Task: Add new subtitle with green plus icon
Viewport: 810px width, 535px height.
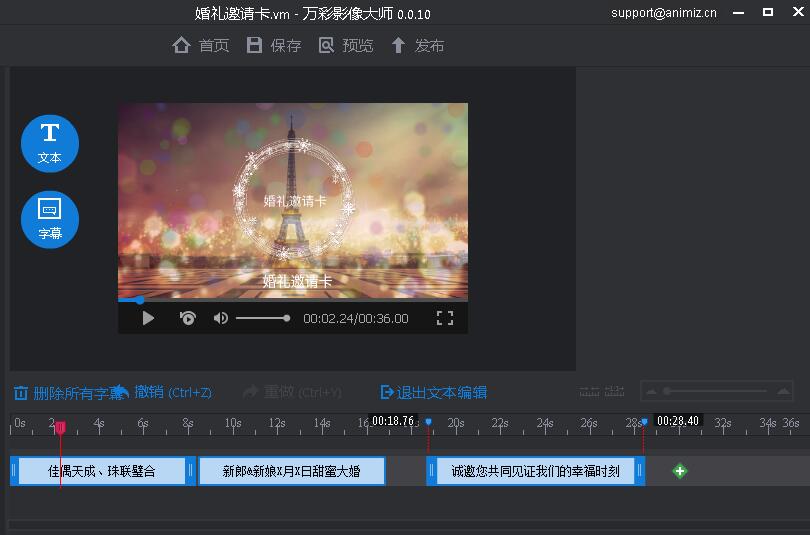Action: (680, 471)
